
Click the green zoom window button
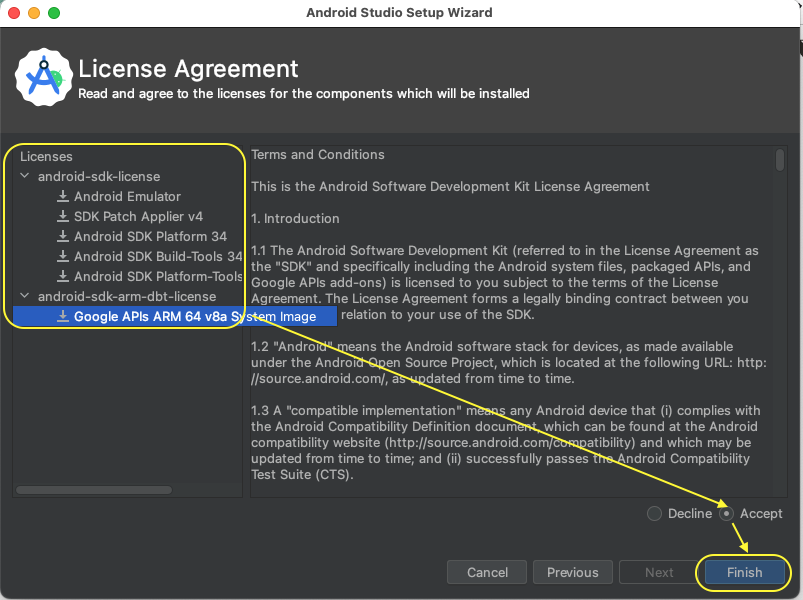[x=54, y=13]
